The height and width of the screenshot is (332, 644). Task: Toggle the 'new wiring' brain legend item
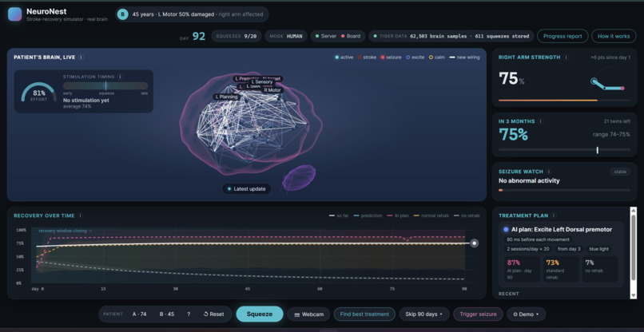[x=464, y=57]
